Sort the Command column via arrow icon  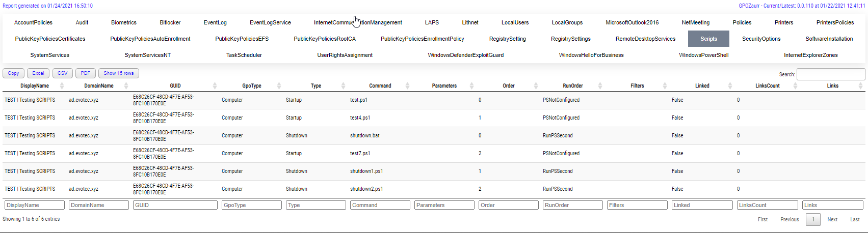coord(407,86)
